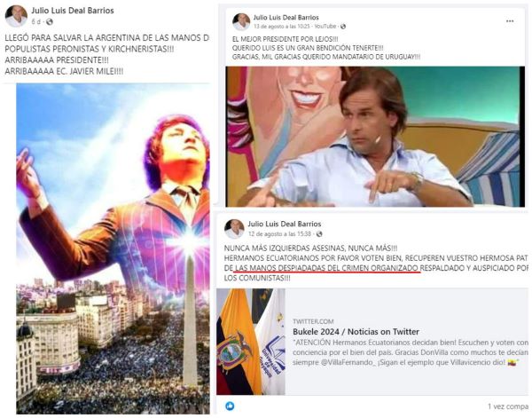The width and height of the screenshot is (532, 418).
Task: Open the Bukele 2024 / Noticias on Twitter link
Action: 356,332
